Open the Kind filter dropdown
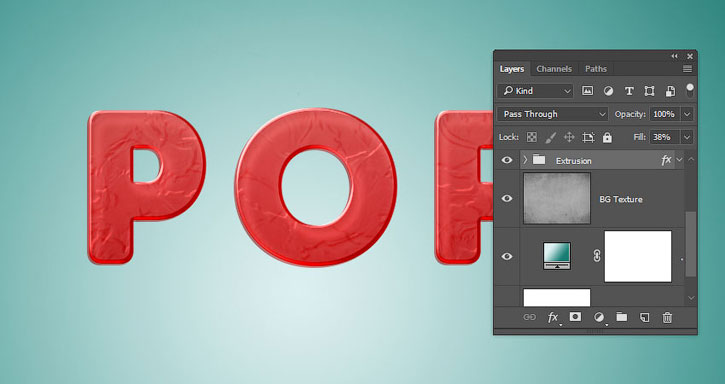 (x=535, y=91)
